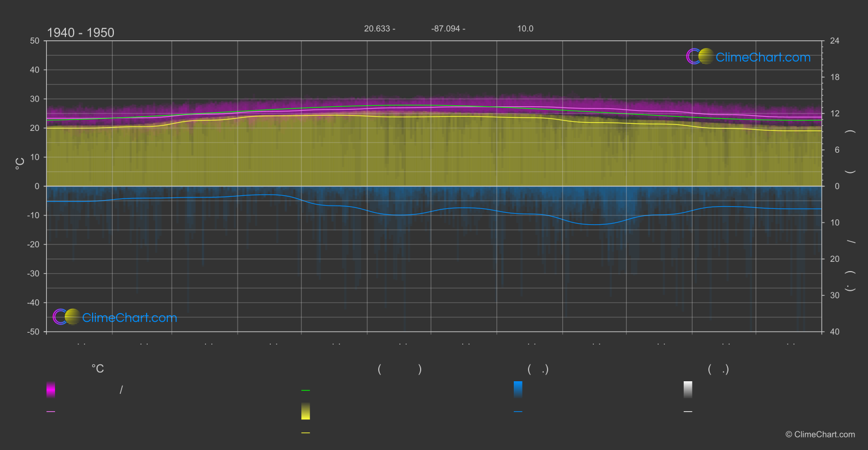Click the blue gradient legend swatch
868x450 pixels.
(x=518, y=389)
